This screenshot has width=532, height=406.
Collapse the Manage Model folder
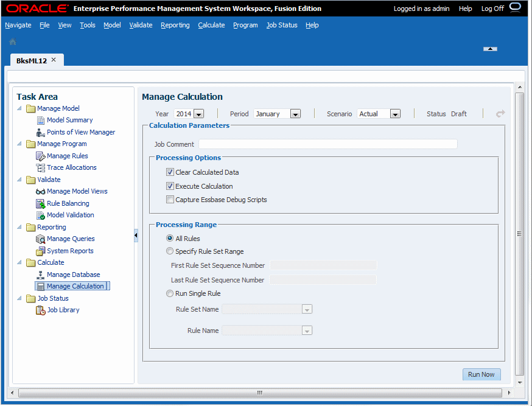pos(19,108)
